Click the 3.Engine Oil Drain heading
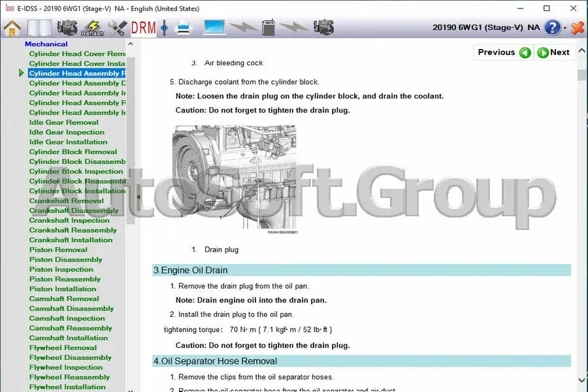This screenshot has width=588, height=392. click(361, 270)
